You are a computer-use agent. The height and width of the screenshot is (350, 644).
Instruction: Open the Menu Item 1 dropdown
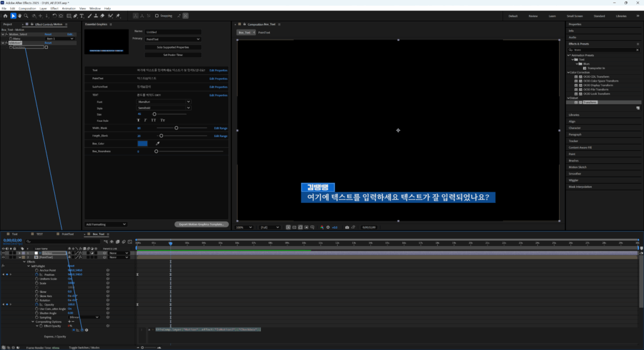(x=60, y=38)
